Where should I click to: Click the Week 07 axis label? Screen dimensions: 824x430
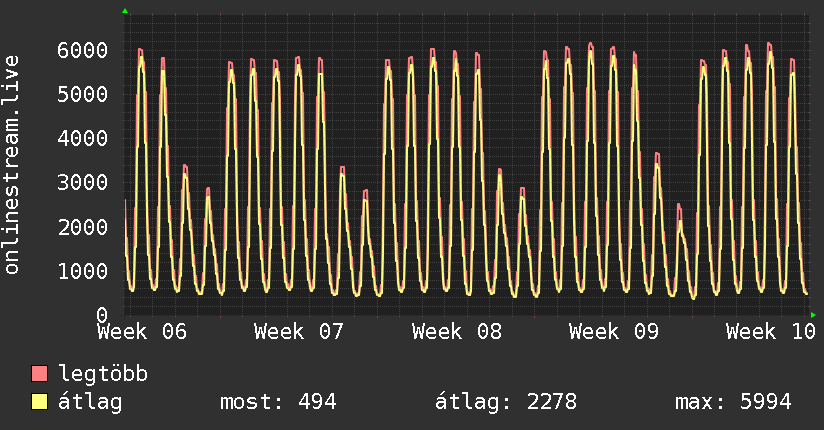(298, 332)
